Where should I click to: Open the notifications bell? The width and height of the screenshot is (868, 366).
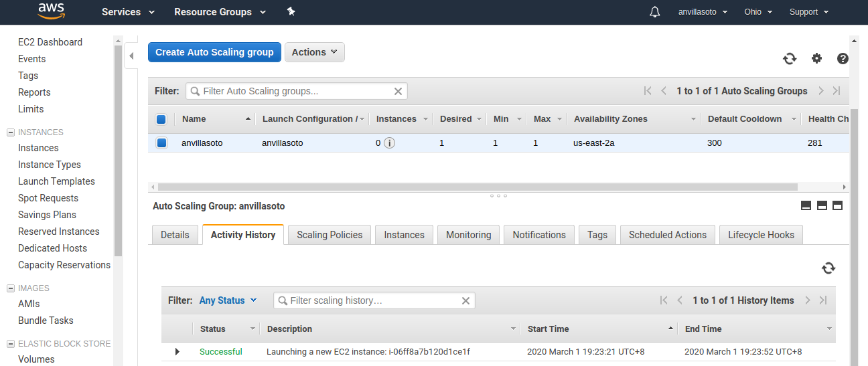click(x=655, y=12)
